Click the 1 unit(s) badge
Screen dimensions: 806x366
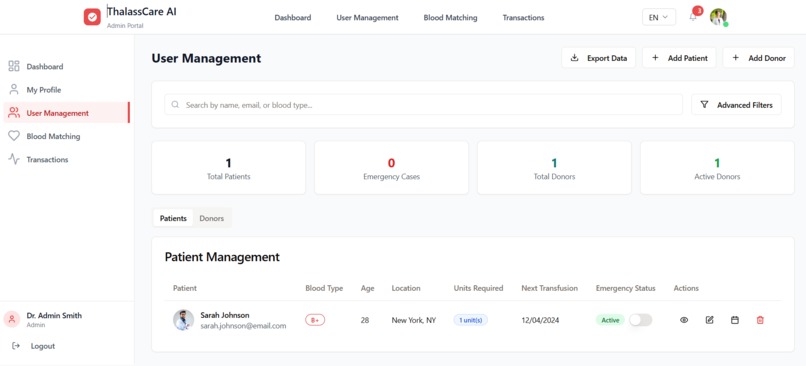(x=470, y=320)
